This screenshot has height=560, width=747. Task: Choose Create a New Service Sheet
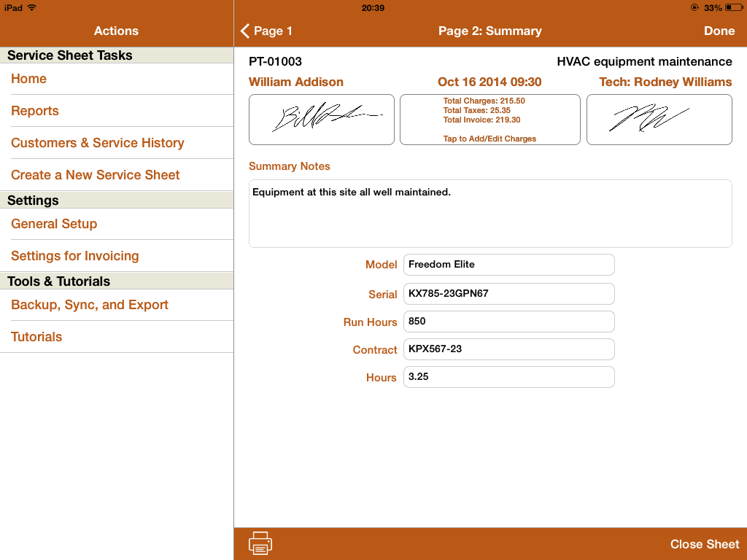96,175
